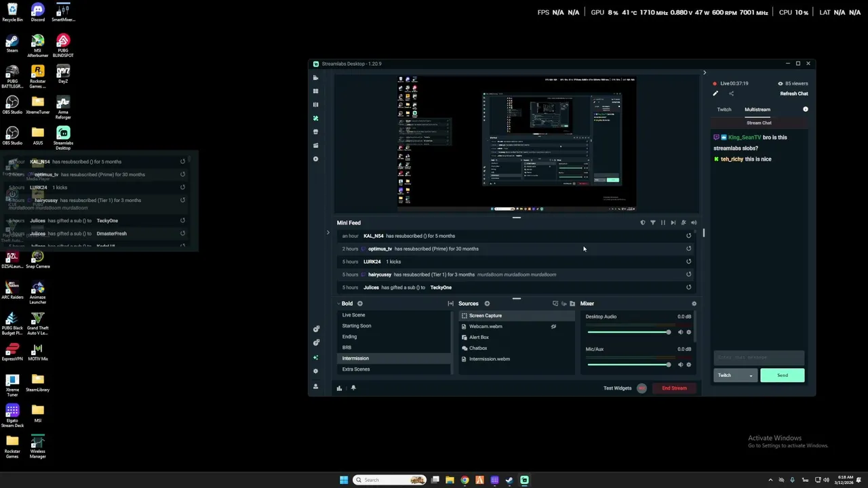This screenshot has width=868, height=488.
Task: Click the Mini Feed filter funnel icon
Action: (653, 222)
